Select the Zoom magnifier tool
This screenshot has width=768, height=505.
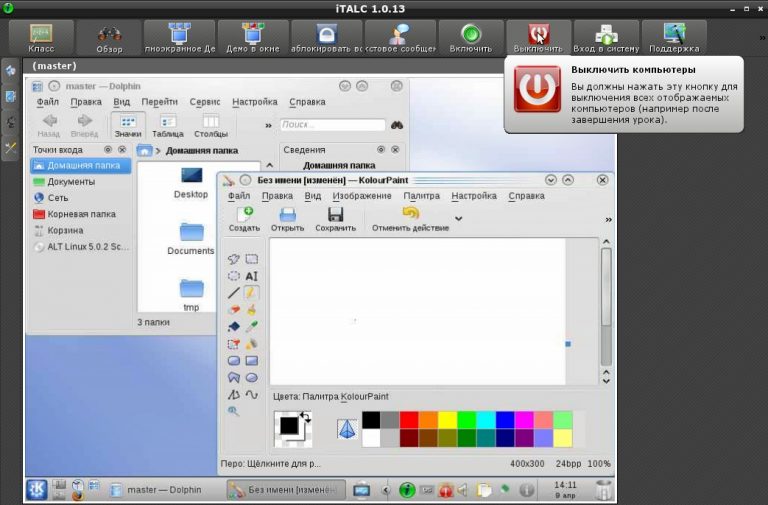pos(234,411)
